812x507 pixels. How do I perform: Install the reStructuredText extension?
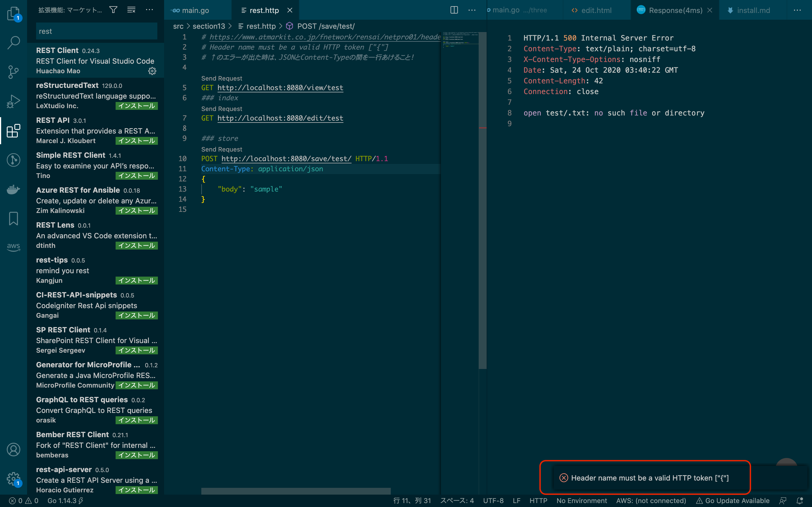pyautogui.click(x=136, y=106)
